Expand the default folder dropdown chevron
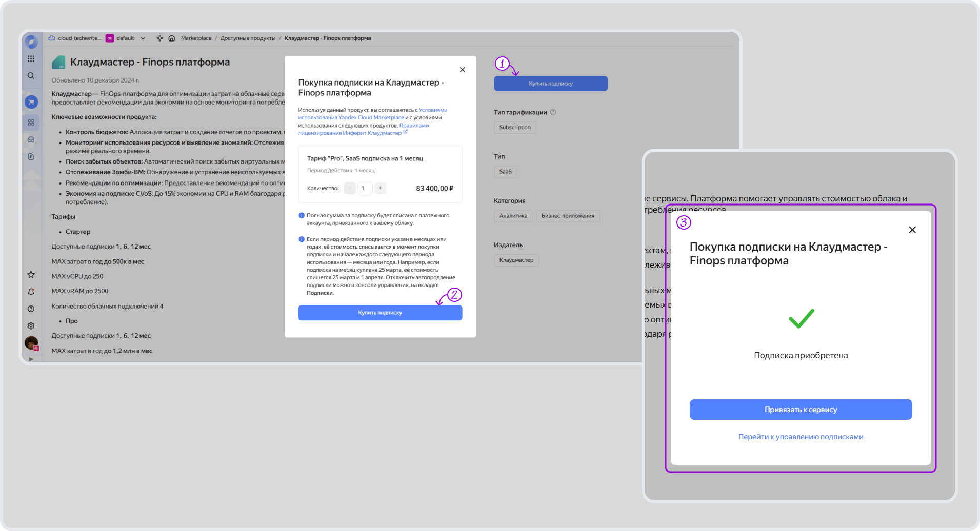Viewport: 980px width, 531px height. point(143,38)
